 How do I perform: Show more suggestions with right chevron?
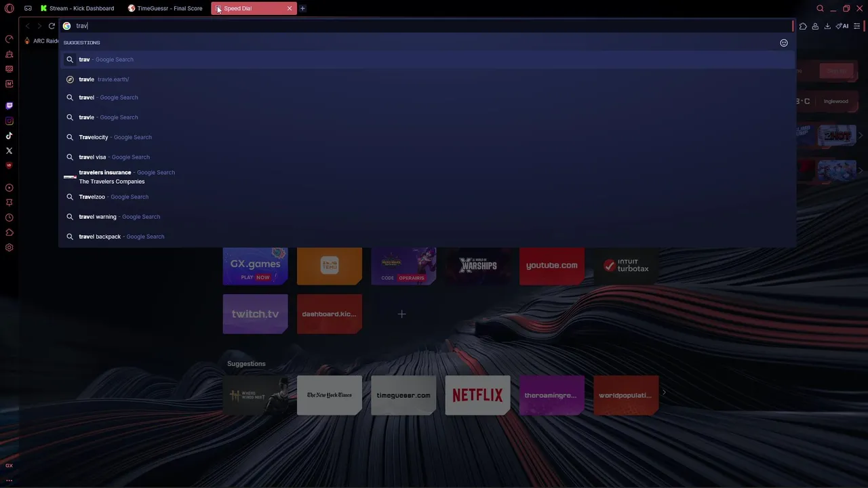664,392
